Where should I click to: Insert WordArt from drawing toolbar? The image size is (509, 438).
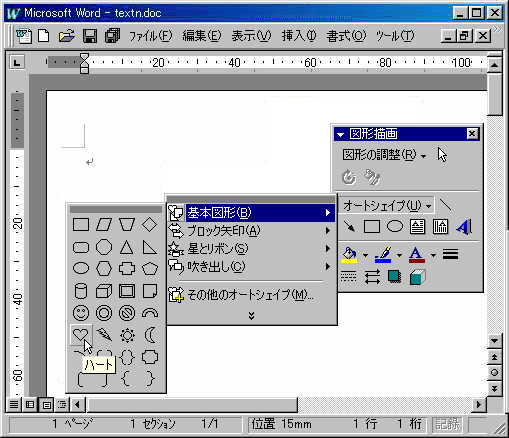pos(464,227)
